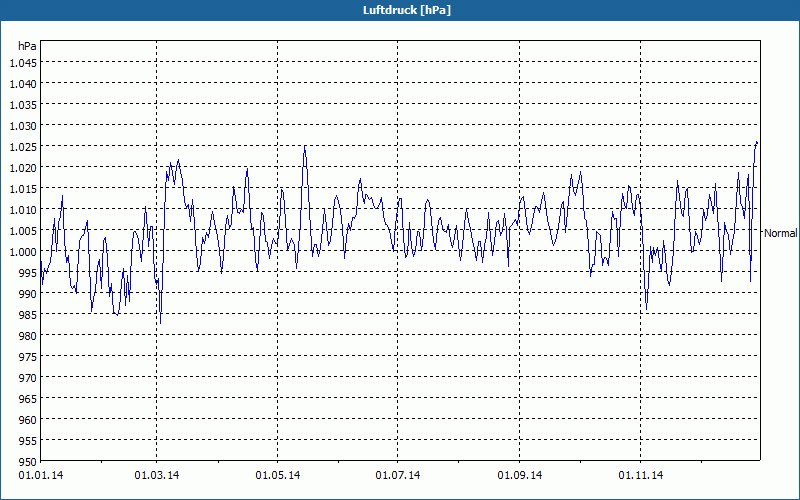Screen dimensions: 800x500
Task: Click the 965 y-axis value
Action: tap(28, 398)
